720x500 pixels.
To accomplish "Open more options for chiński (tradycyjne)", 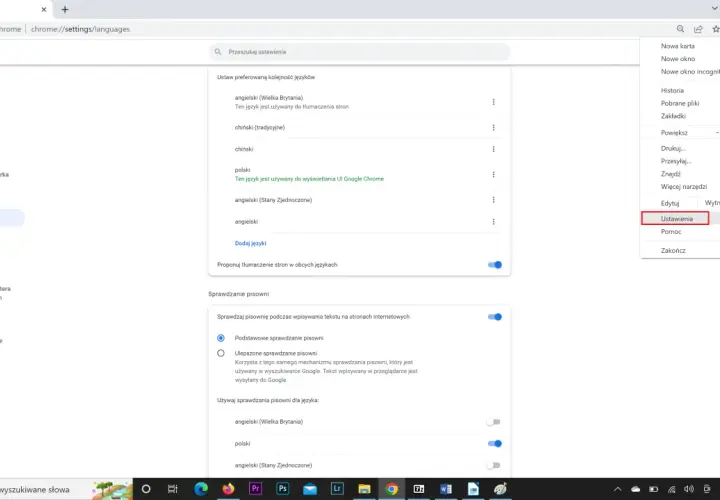I will pos(494,128).
